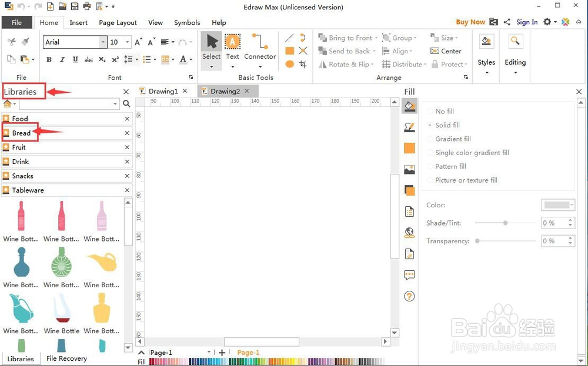Viewport: 588px width, 366px height.
Task: Open the Bread library category
Action: [x=66, y=133]
